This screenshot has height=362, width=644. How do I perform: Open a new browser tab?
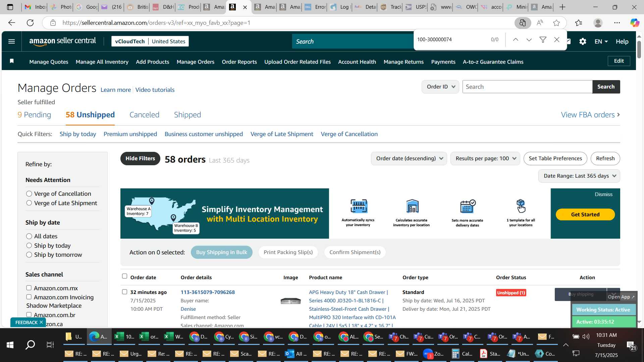tap(562, 7)
